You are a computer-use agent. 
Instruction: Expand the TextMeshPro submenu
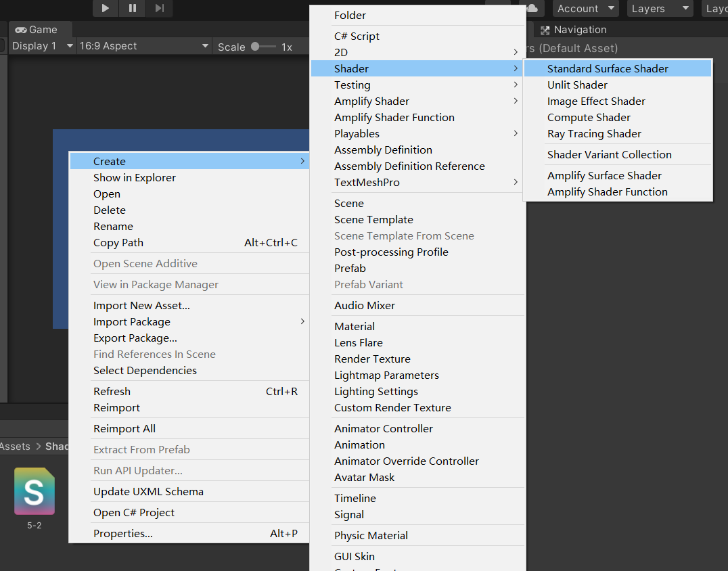click(x=418, y=183)
